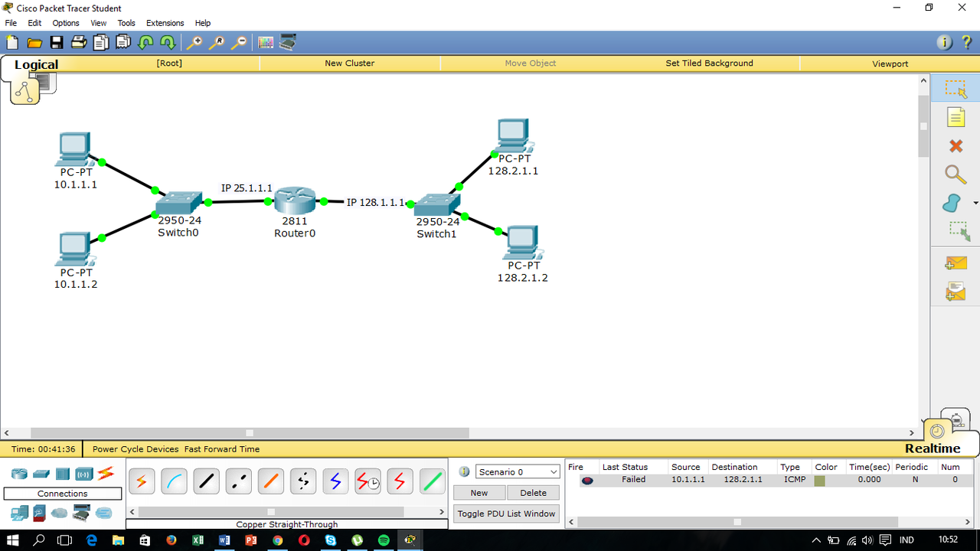Select the Router0 2811 device
This screenshot has height=551, width=980.
(x=295, y=201)
